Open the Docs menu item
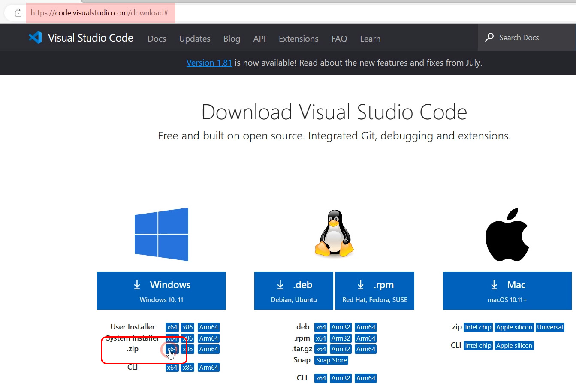576x392 pixels. tap(157, 39)
